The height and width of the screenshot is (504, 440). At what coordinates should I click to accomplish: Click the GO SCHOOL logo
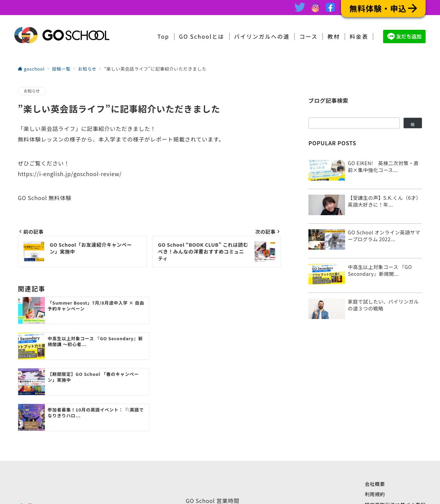coord(62,35)
